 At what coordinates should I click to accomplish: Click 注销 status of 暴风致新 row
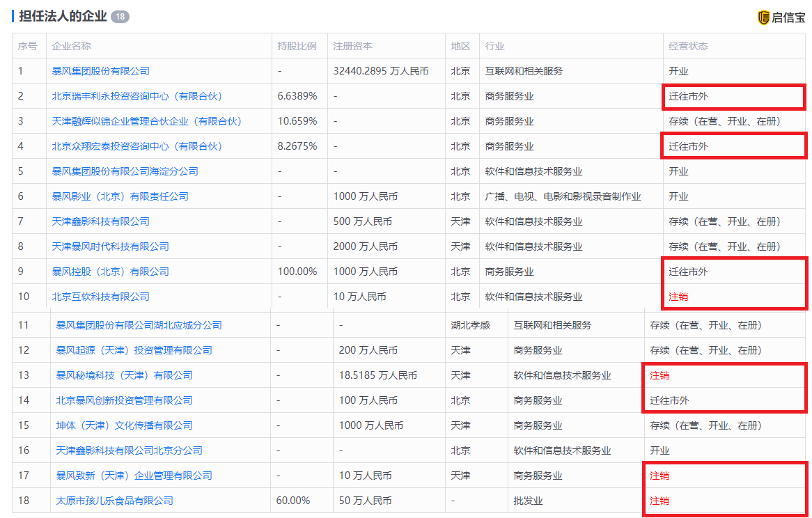tap(659, 476)
